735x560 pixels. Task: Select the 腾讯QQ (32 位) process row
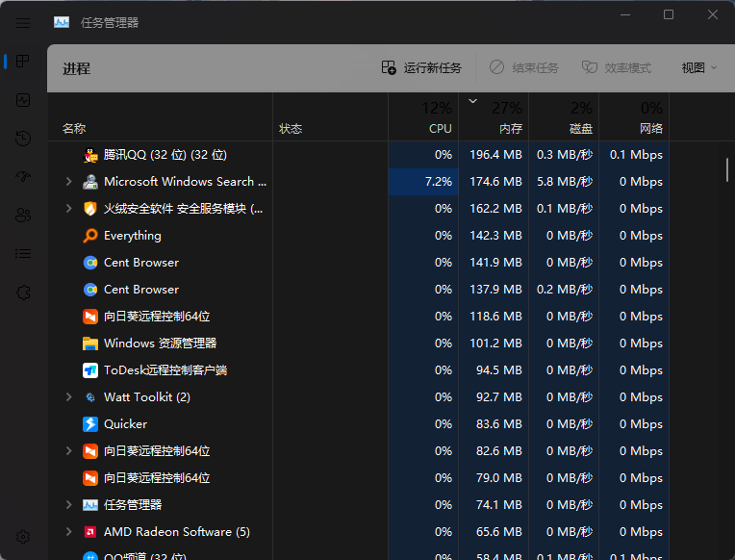(x=359, y=155)
